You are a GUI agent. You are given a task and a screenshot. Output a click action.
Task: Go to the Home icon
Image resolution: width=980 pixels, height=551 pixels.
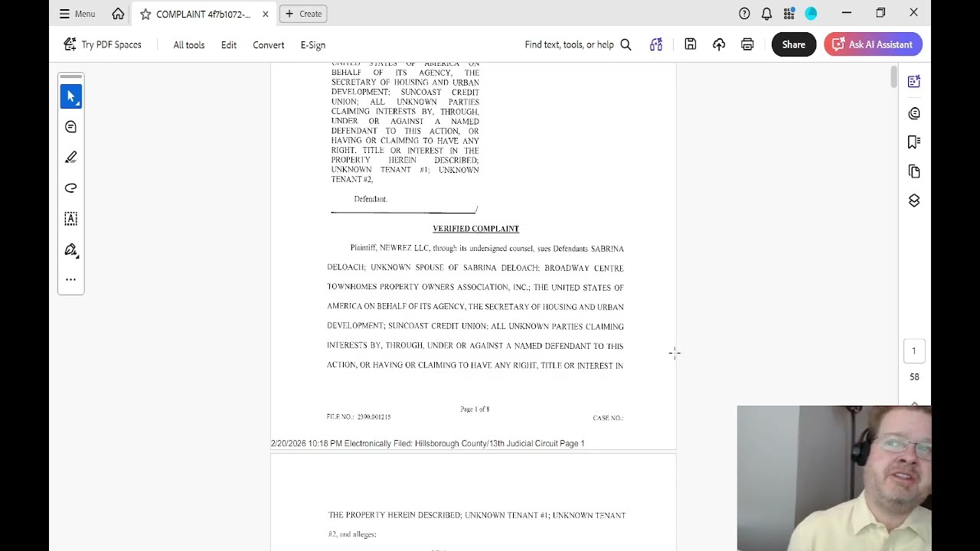point(118,14)
